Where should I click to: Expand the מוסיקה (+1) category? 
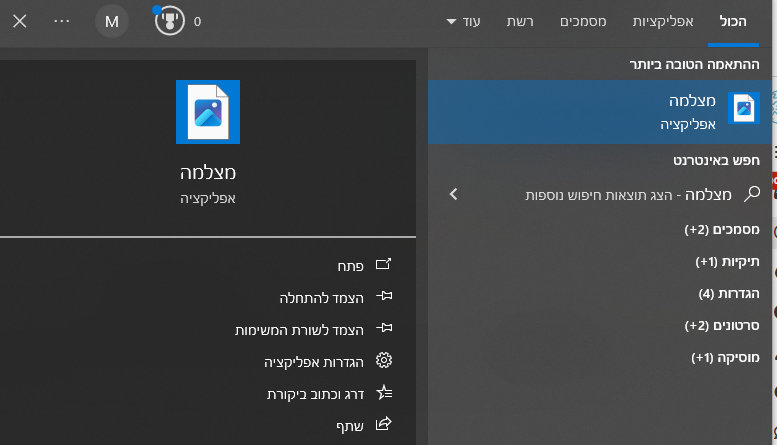click(x=725, y=357)
